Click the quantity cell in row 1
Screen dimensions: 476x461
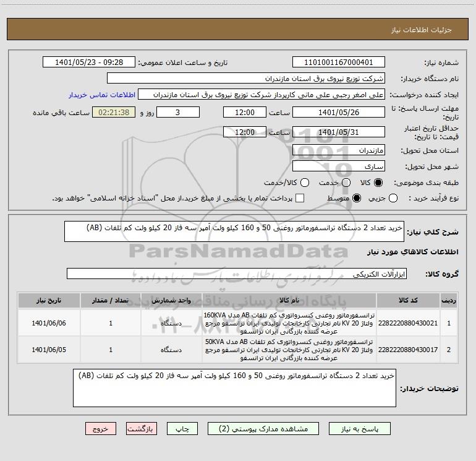point(111,323)
